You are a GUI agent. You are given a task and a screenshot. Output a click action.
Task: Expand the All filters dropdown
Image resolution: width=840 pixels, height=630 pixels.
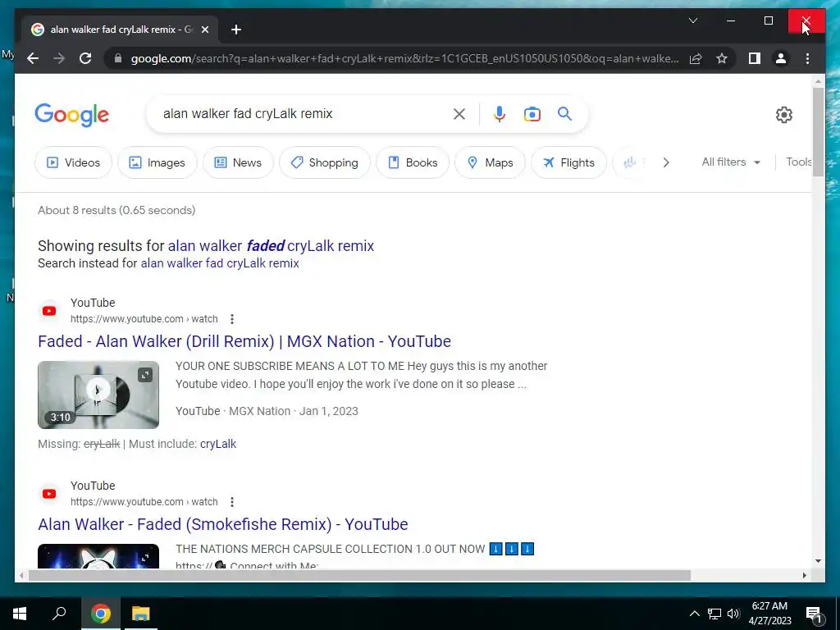(x=731, y=162)
